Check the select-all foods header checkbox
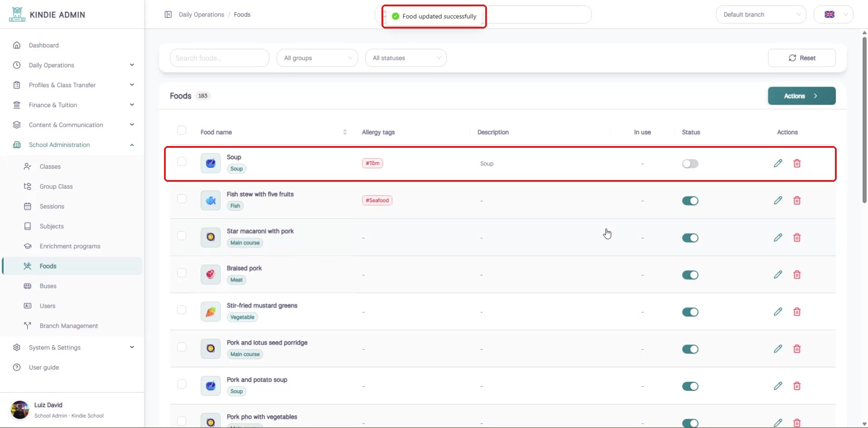The image size is (868, 428). pos(182,131)
